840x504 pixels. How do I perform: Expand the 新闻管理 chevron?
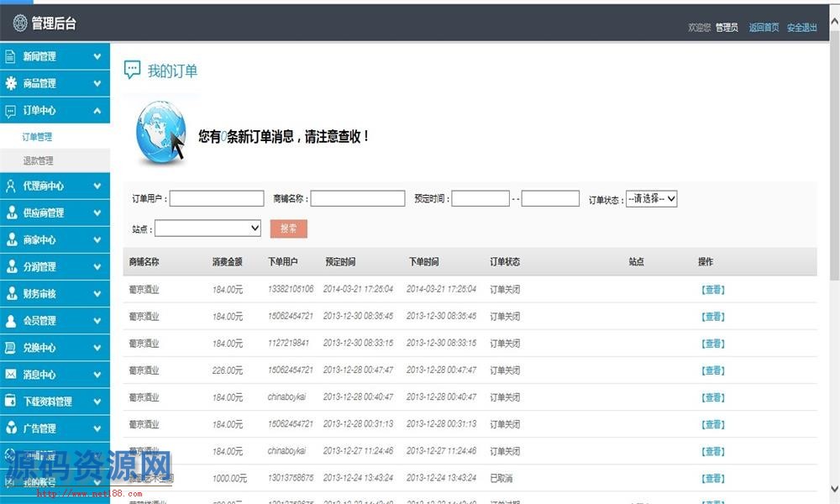97,56
